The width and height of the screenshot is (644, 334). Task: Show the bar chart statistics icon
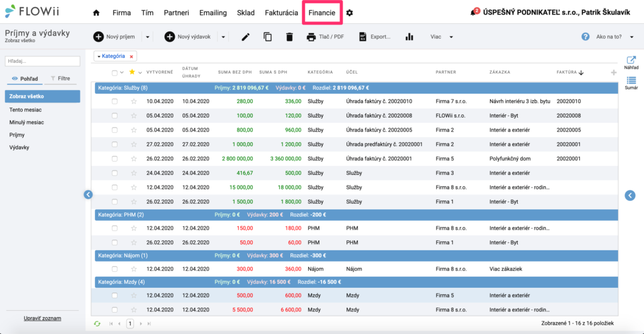(409, 37)
